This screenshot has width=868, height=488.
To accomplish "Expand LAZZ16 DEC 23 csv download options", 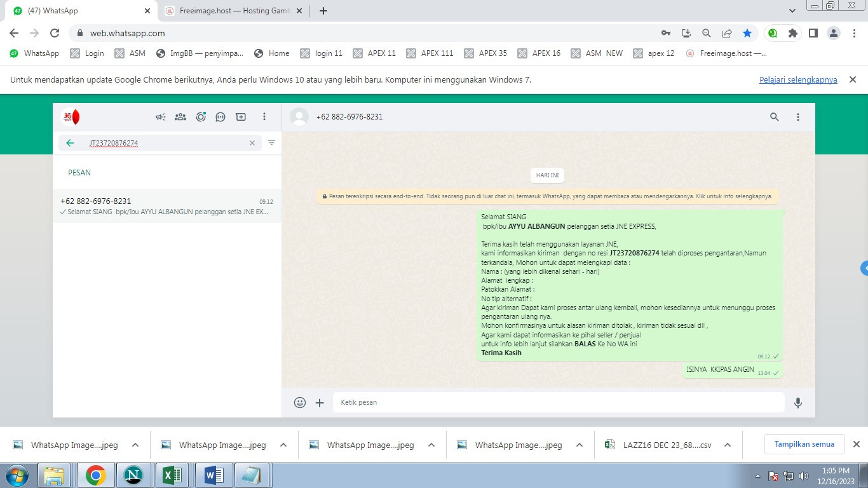I will (x=728, y=445).
